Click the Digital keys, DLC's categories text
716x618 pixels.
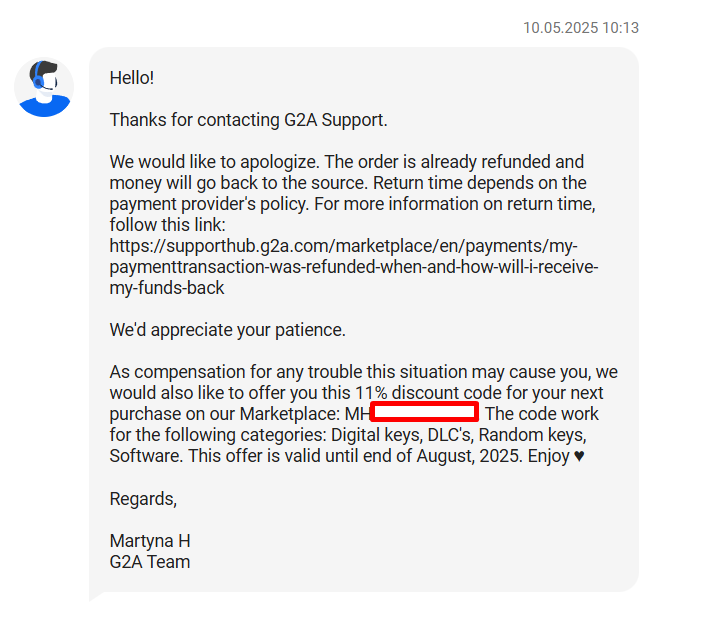pos(401,435)
